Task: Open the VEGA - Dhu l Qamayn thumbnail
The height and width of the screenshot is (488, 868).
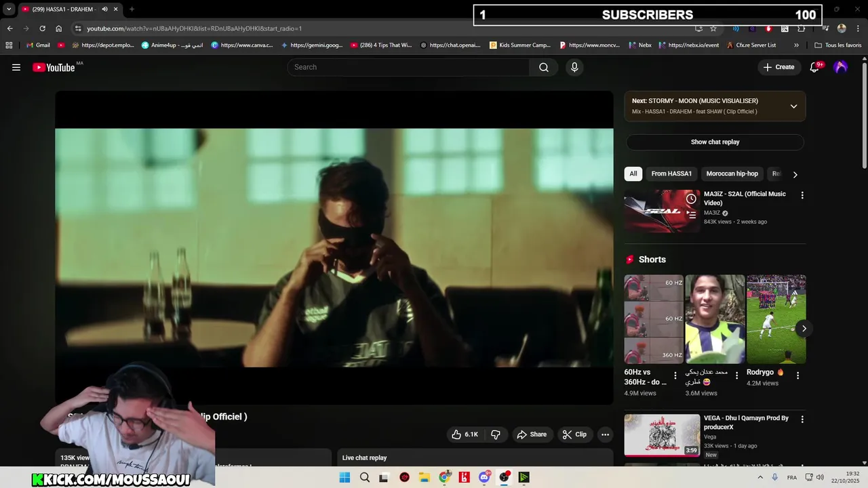Action: coord(662,435)
